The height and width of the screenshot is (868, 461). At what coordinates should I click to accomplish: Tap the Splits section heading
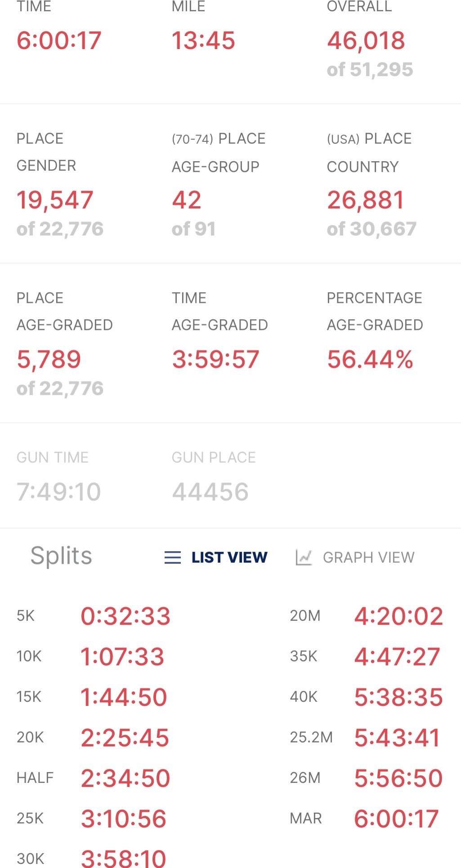click(x=61, y=556)
